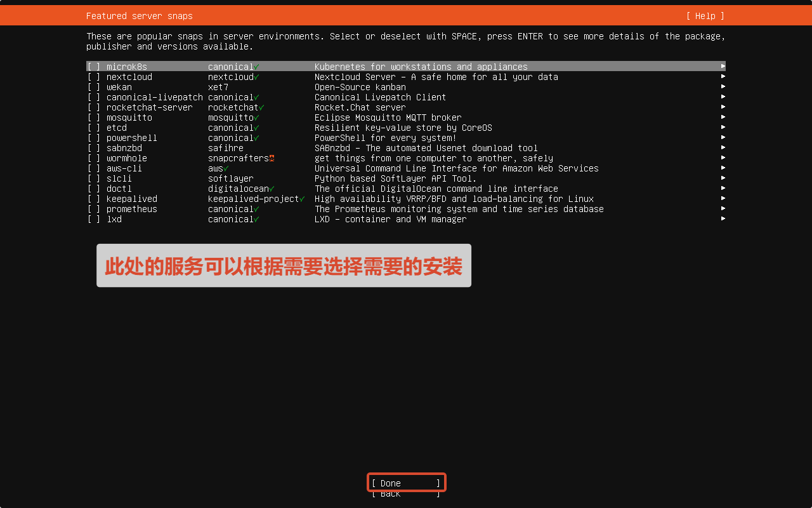
Task: Toggle the slcli snap checkbox
Action: [x=94, y=178]
